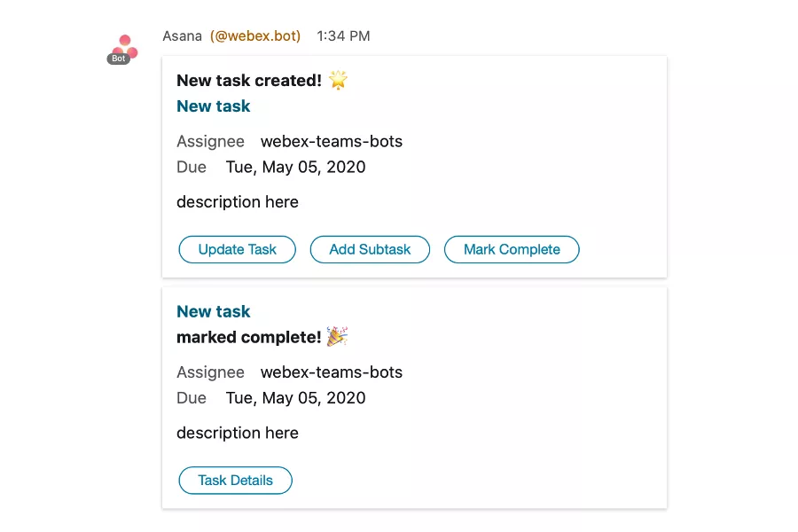
Task: Select the assignee webex-teams-bots in the created card
Action: click(x=331, y=142)
